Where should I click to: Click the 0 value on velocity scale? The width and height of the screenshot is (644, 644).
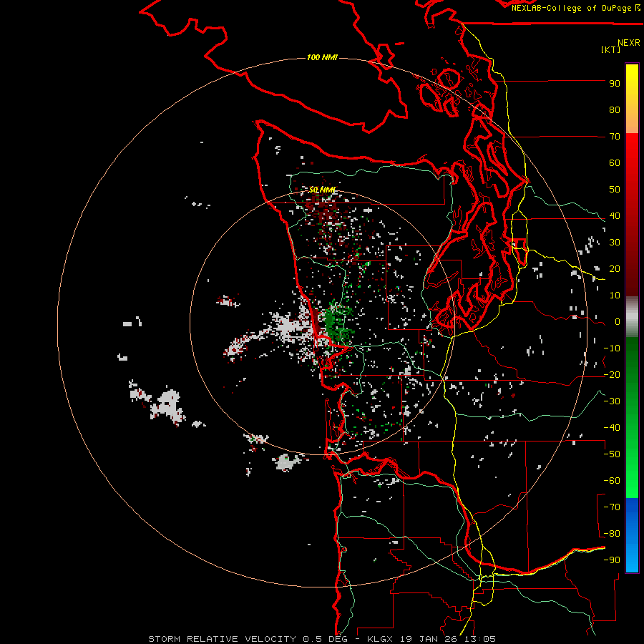[618, 322]
